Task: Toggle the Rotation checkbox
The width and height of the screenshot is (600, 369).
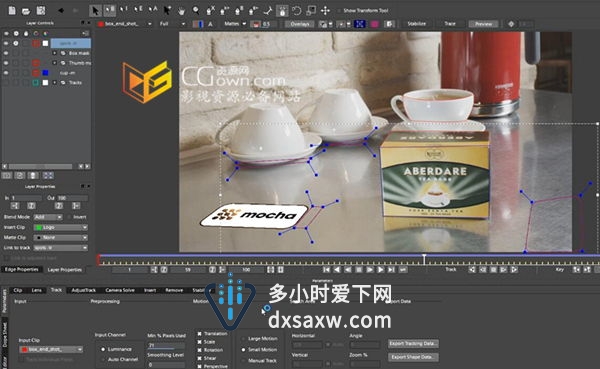Action: pyautogui.click(x=199, y=350)
